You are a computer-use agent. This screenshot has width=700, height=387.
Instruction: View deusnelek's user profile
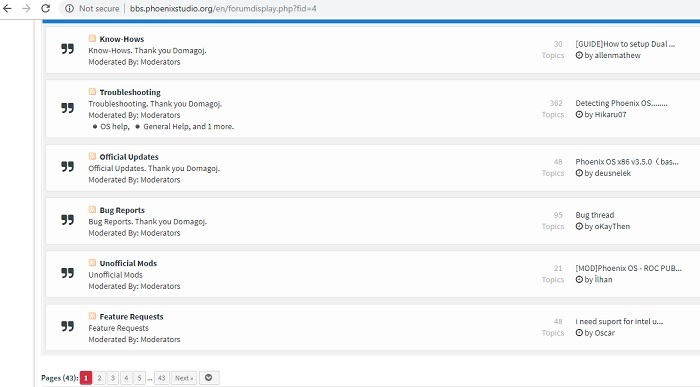612,173
